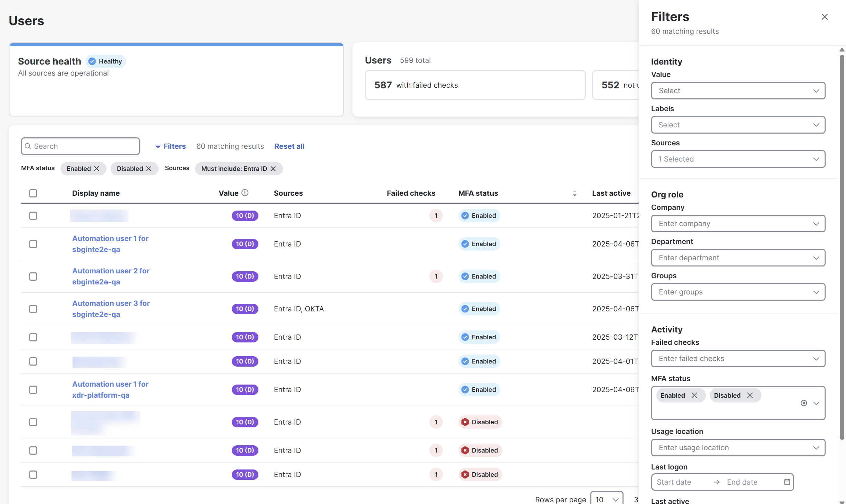This screenshot has width=846, height=504.
Task: Remove Enabled tag in MFA status filter field
Action: point(694,395)
